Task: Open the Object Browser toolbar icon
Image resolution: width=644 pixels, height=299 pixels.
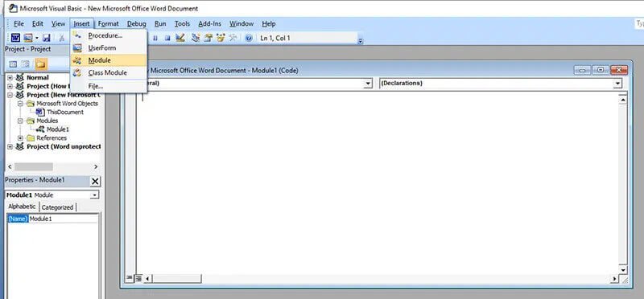Action: point(221,38)
